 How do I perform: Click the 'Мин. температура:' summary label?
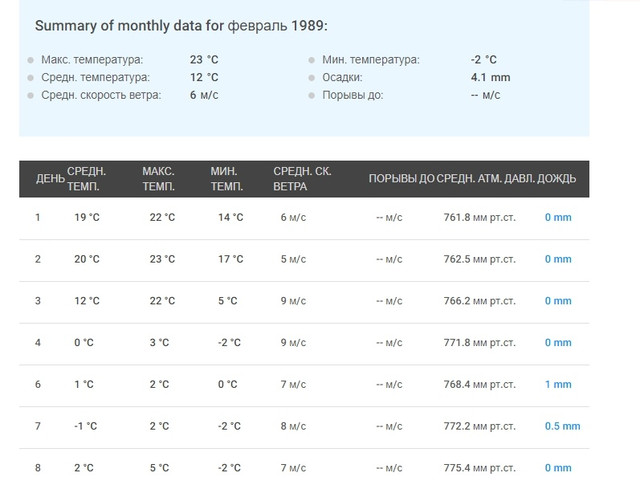(x=371, y=60)
